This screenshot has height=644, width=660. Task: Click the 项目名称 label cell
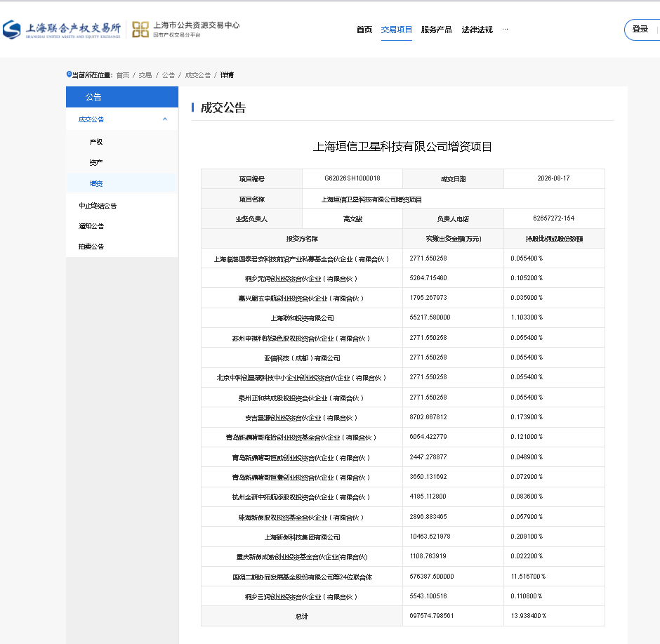[251, 199]
